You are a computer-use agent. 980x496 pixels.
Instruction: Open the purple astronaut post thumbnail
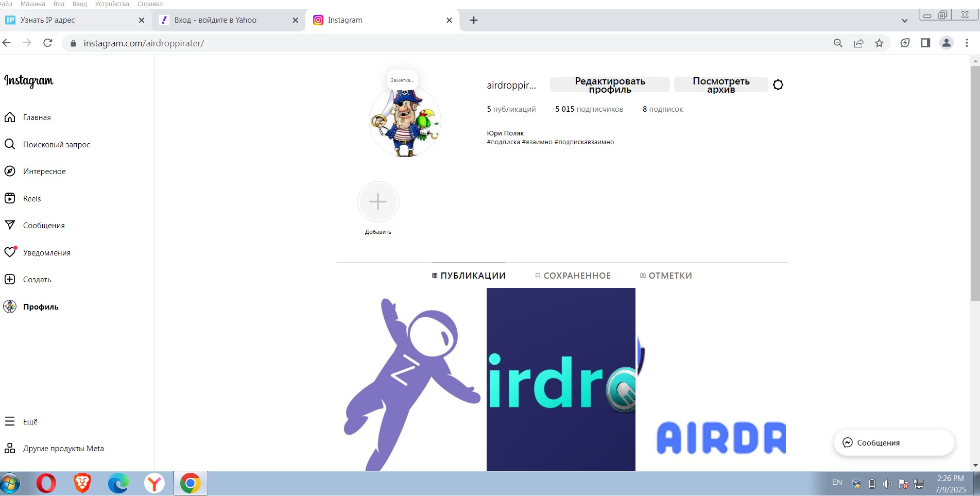[x=410, y=381]
